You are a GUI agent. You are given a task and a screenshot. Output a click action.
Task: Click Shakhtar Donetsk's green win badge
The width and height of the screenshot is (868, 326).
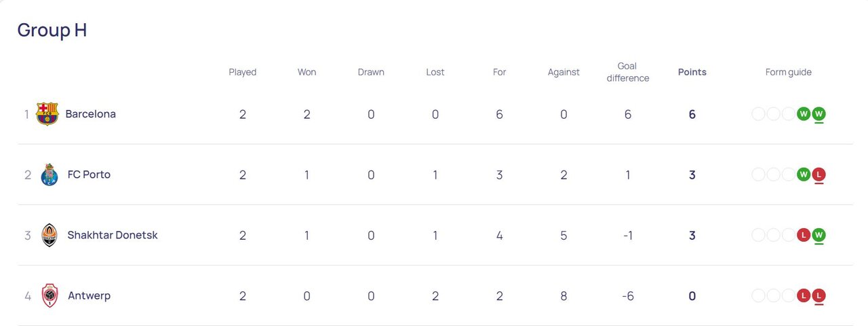(x=818, y=235)
